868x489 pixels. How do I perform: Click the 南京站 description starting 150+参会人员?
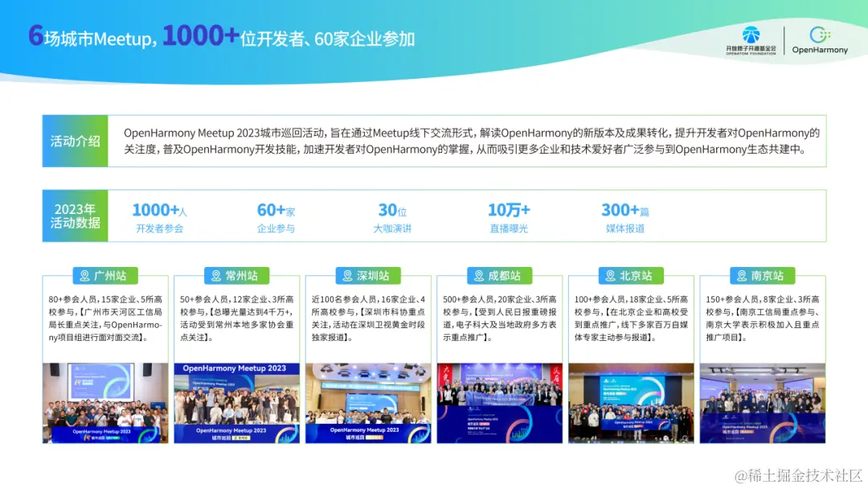point(763,318)
